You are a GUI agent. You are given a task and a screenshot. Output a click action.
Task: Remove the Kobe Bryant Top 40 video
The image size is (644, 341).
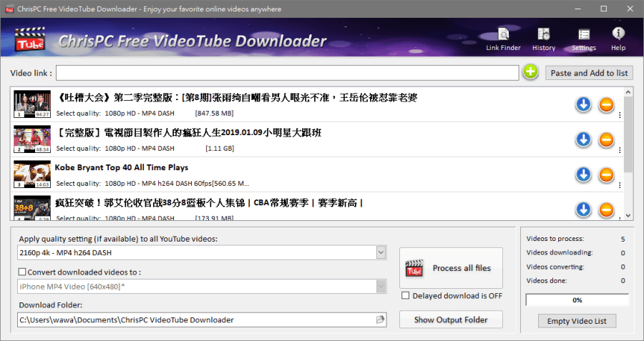(606, 175)
